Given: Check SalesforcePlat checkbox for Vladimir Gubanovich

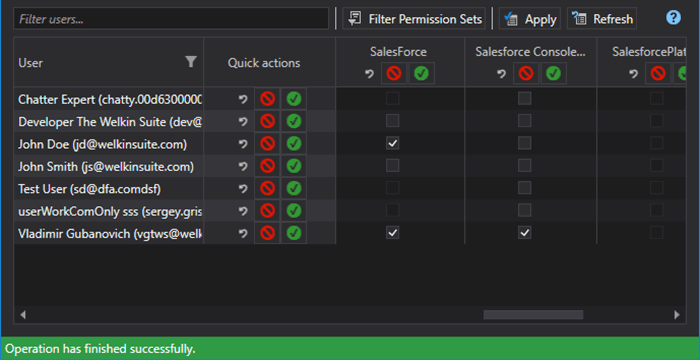Looking at the screenshot, I should click(657, 233).
